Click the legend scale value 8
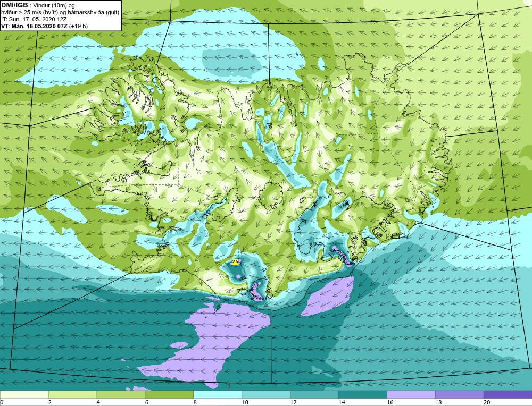Screen dimensions: 532x406 click(x=195, y=402)
